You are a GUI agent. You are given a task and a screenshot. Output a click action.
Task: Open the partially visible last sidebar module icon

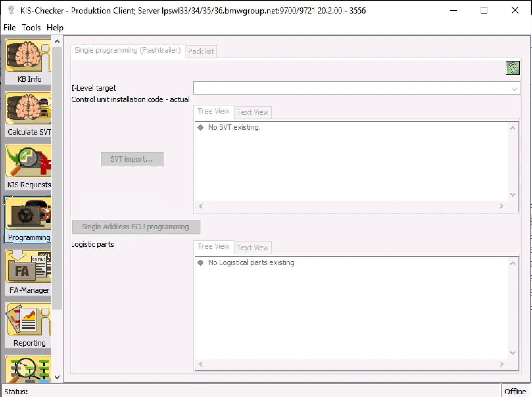[28, 369]
